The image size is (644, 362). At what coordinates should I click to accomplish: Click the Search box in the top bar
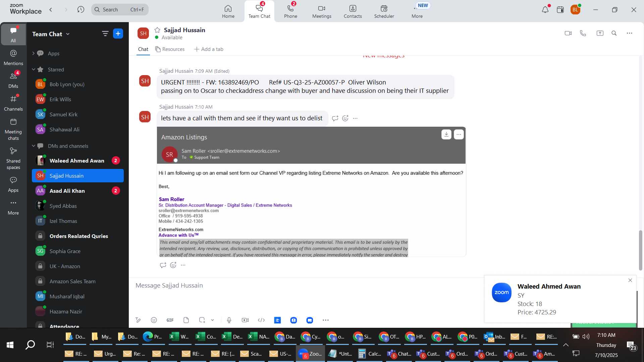[x=120, y=10]
